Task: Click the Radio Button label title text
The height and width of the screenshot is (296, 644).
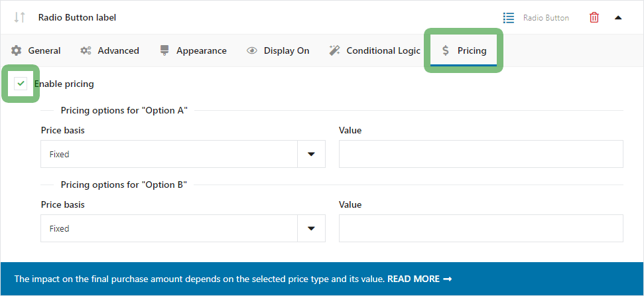Action: click(x=77, y=18)
